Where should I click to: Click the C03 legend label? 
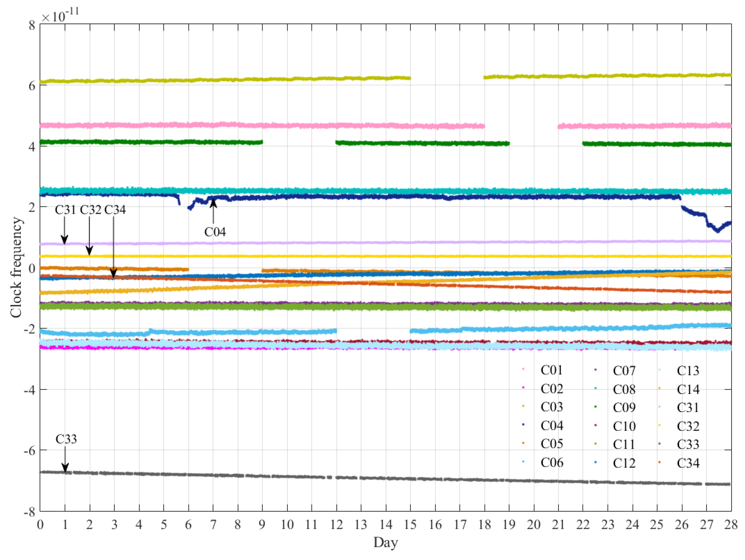(x=552, y=407)
